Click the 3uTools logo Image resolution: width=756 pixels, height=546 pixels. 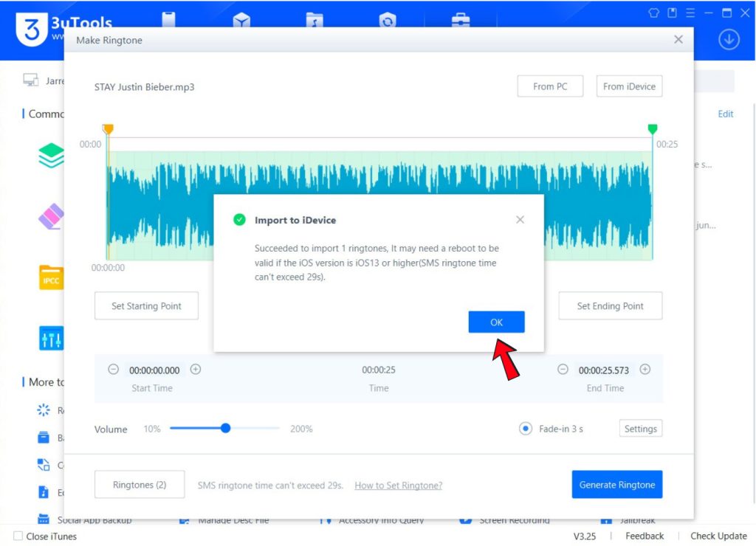coord(32,29)
